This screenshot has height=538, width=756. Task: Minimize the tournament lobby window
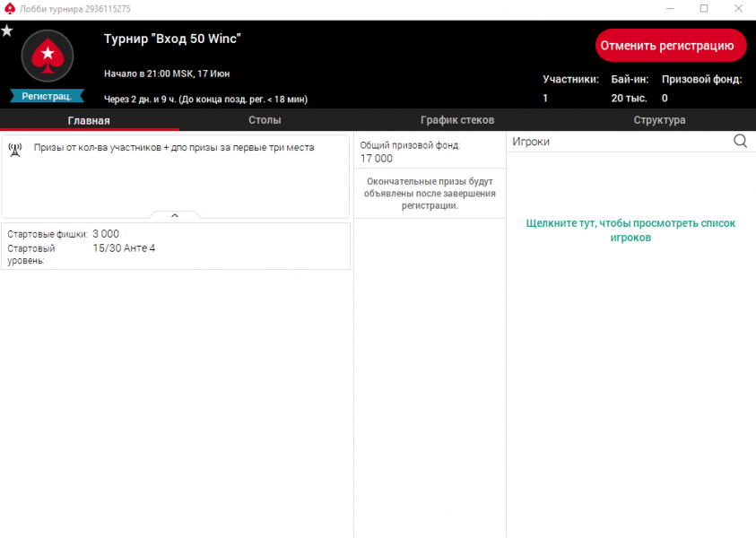(668, 8)
